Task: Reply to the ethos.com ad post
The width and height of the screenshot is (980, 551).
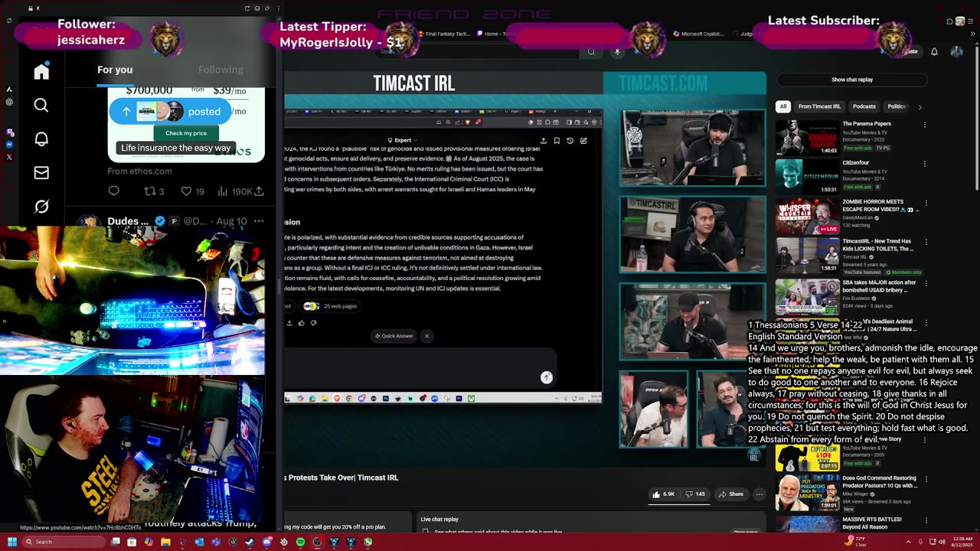Action: pos(113,191)
